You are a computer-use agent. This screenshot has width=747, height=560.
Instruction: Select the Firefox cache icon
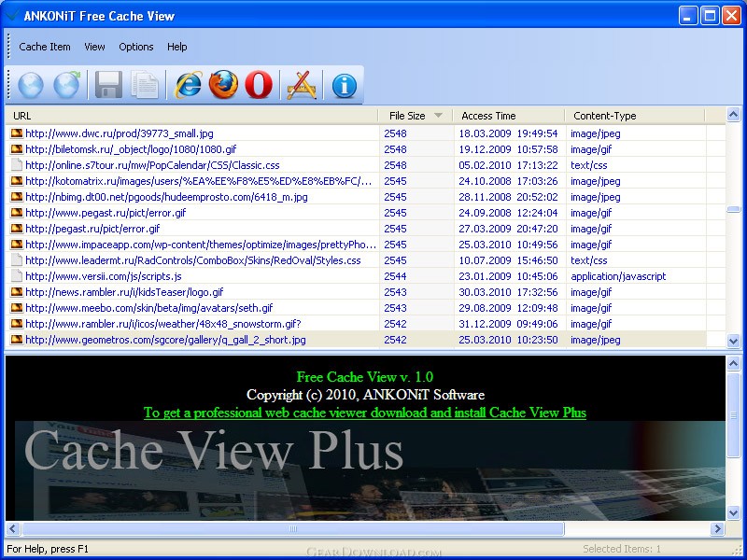[223, 85]
